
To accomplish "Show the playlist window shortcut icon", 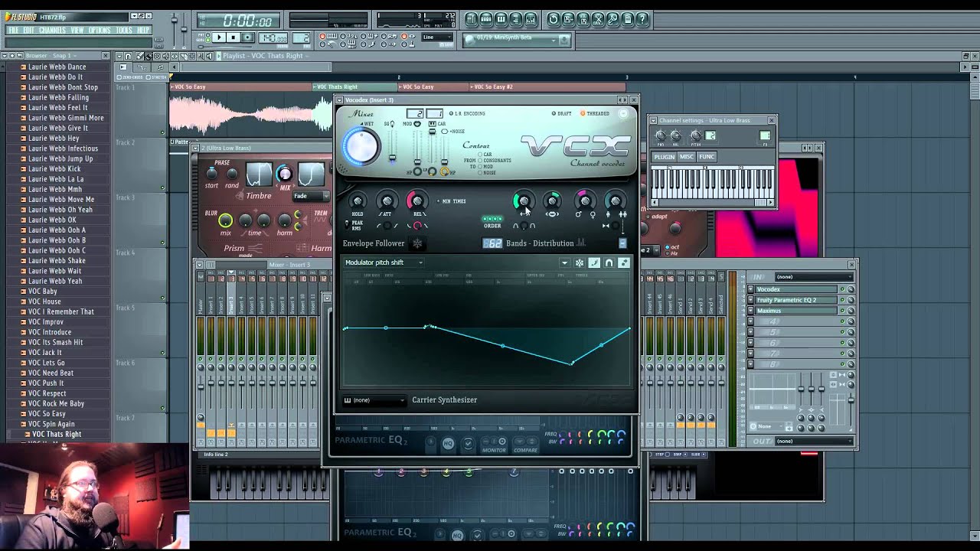I will click(472, 19).
